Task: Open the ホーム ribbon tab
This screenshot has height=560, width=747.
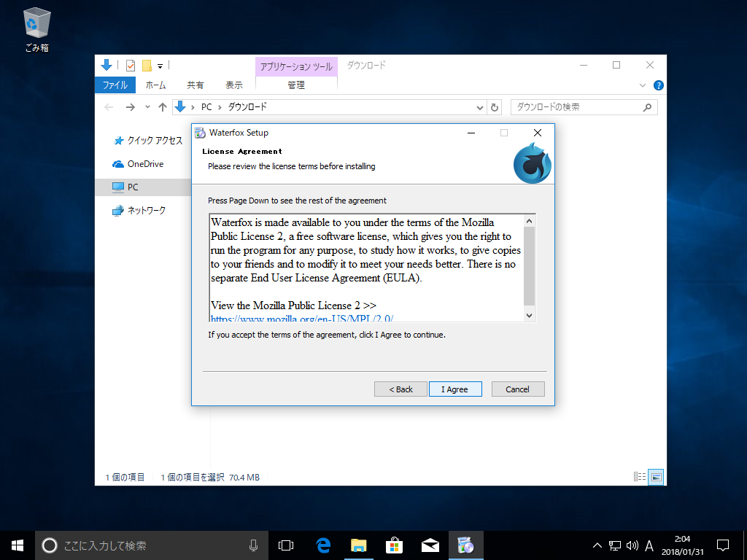Action: [155, 85]
